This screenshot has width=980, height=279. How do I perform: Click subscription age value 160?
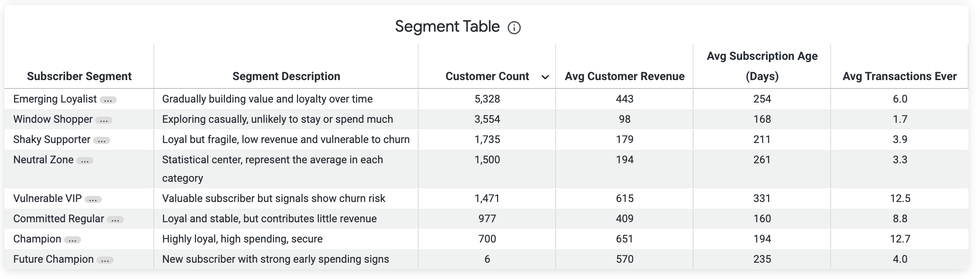coord(762,219)
